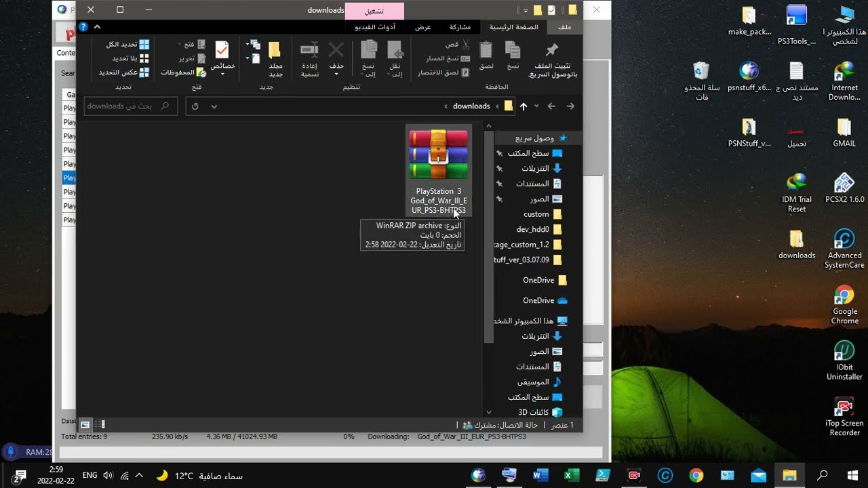
Task: Click Invert selection (عكس التحديد)
Action: click(124, 73)
